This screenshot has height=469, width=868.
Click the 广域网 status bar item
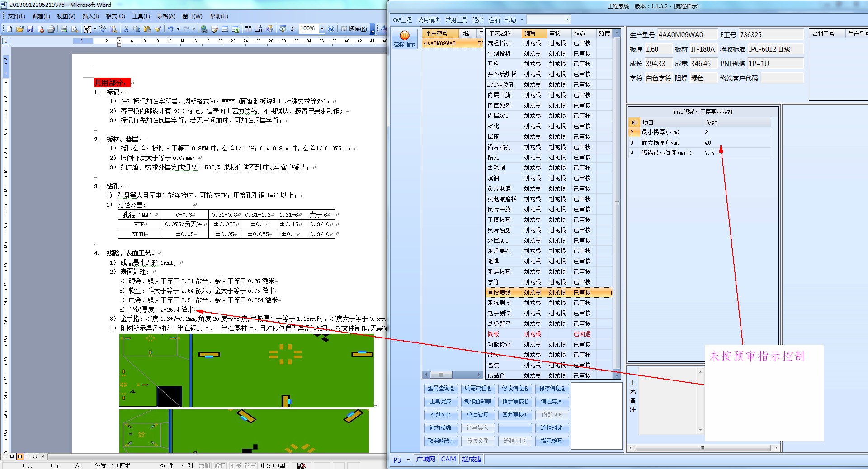(425, 460)
